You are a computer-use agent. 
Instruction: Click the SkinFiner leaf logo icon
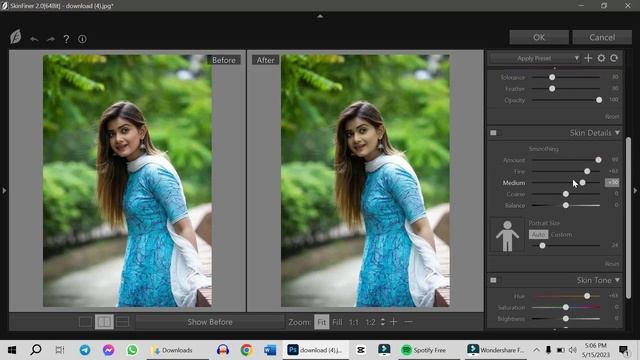tap(16, 37)
